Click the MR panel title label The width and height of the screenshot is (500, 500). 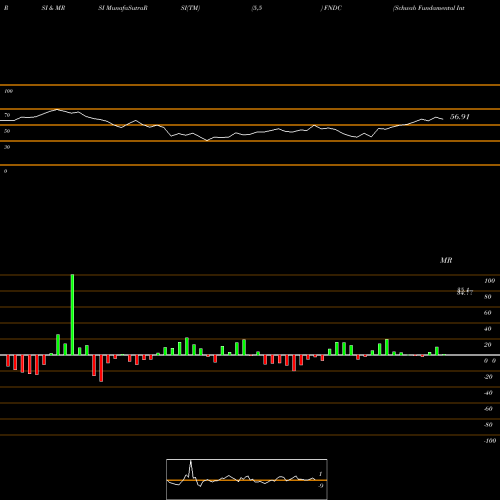tap(446, 260)
